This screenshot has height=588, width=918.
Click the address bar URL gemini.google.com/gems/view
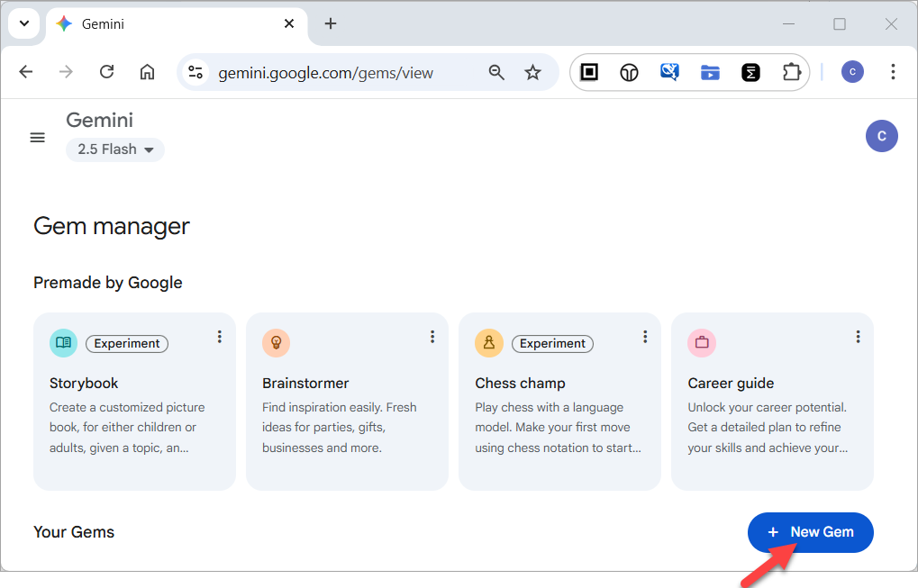click(x=325, y=73)
